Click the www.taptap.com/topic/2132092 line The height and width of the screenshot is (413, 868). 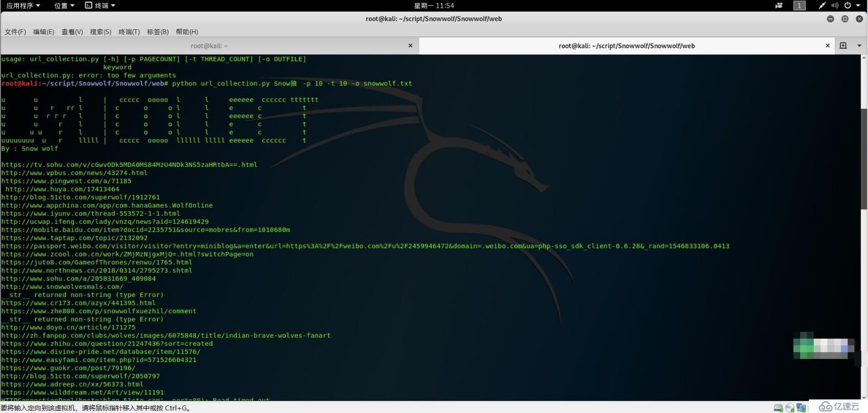[74, 238]
